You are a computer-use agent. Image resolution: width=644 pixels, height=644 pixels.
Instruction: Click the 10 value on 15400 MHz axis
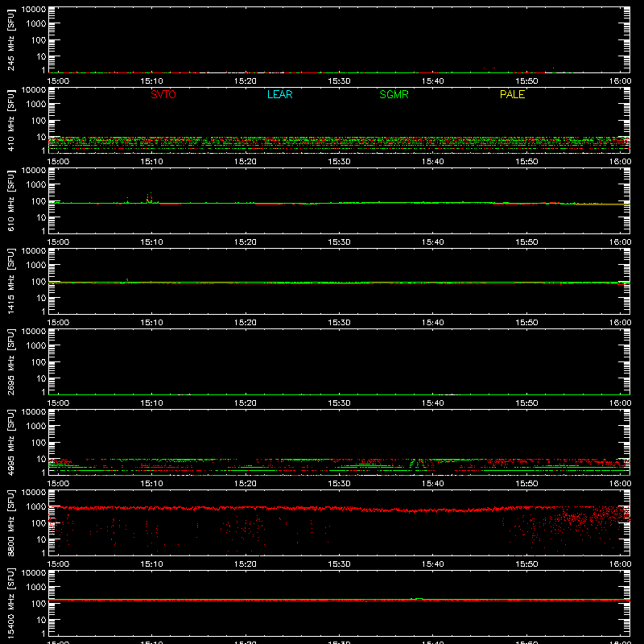41,620
